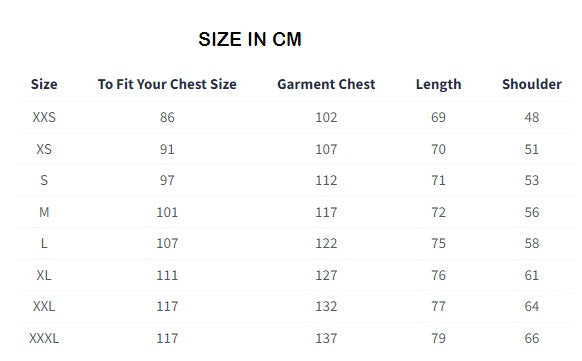Screen dimensions: 582x361
Task: Select chest size value 86 for XXS
Action: [167, 117]
